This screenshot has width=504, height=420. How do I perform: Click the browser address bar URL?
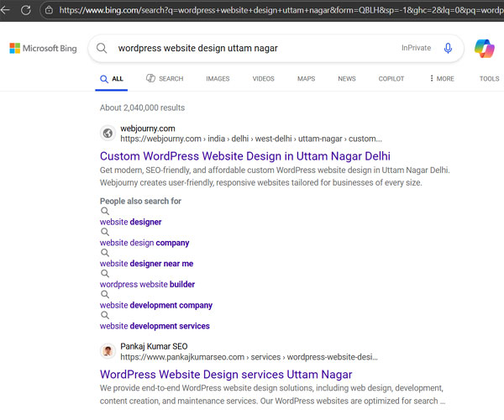click(277, 10)
